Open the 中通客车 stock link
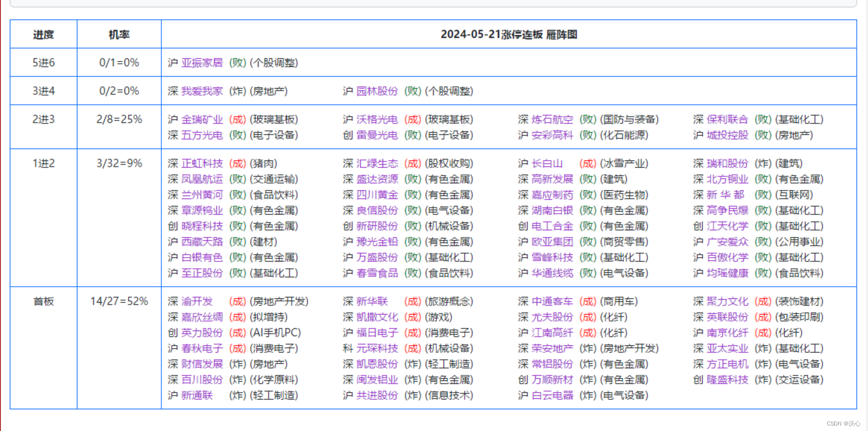The width and height of the screenshot is (868, 431). pyautogui.click(x=552, y=302)
